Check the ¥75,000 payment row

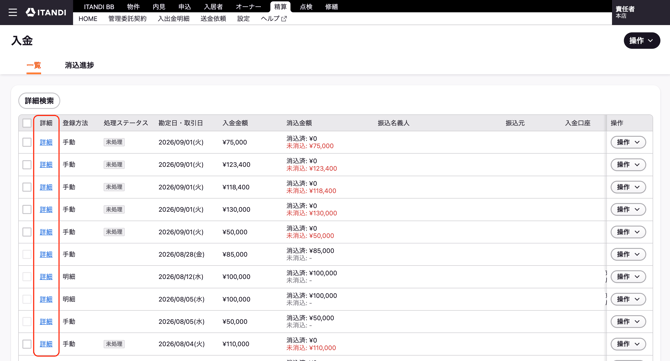[27, 142]
